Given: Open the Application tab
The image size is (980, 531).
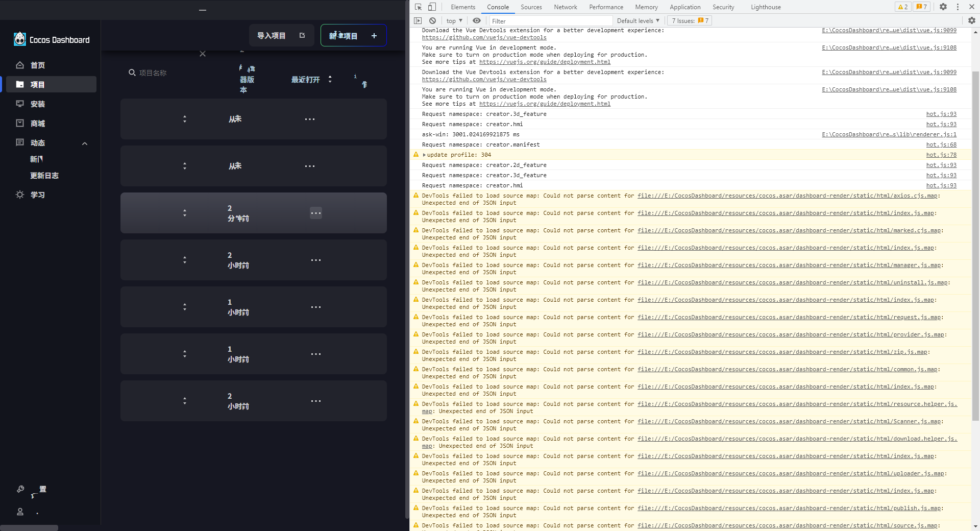Looking at the screenshot, I should pos(685,7).
